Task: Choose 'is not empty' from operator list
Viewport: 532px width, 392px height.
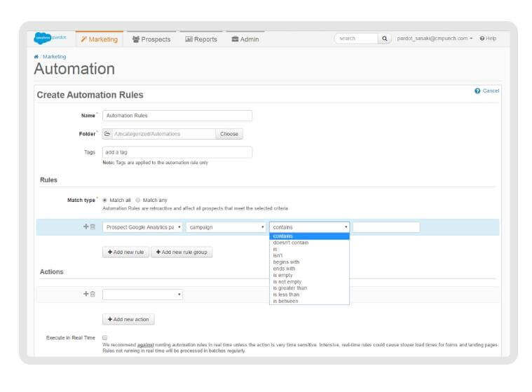Action: click(x=288, y=281)
